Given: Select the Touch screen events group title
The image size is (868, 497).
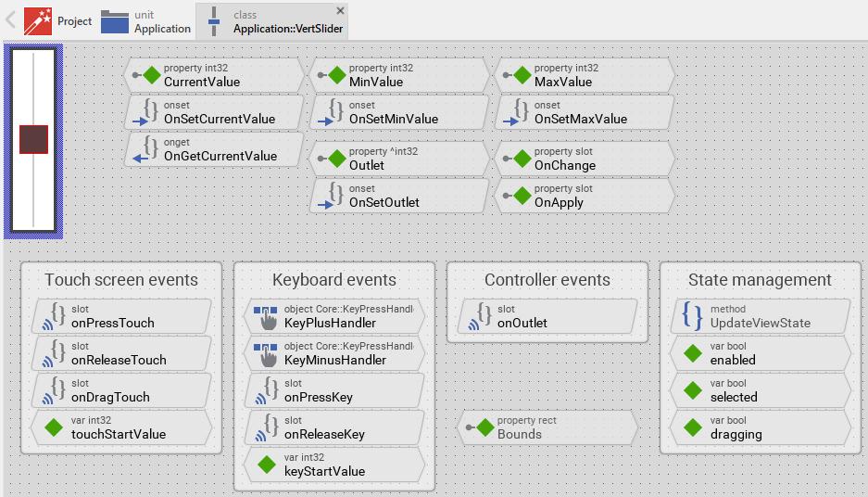Looking at the screenshot, I should (x=121, y=280).
